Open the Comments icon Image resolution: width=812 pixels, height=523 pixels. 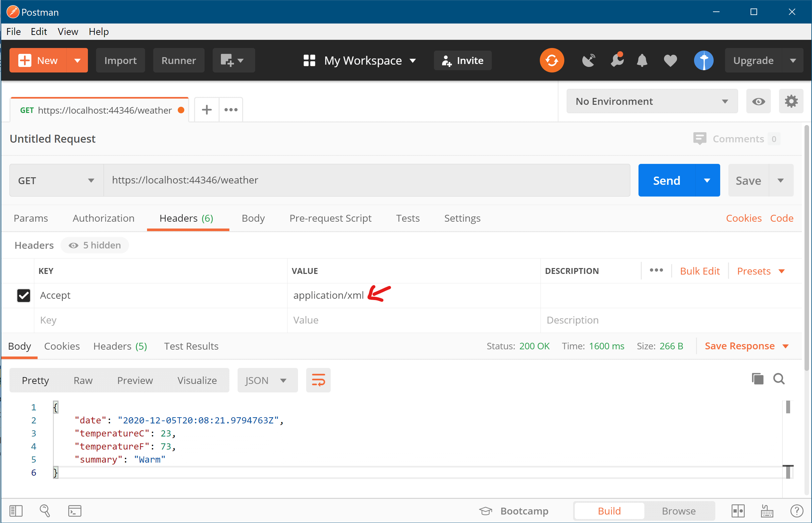700,138
